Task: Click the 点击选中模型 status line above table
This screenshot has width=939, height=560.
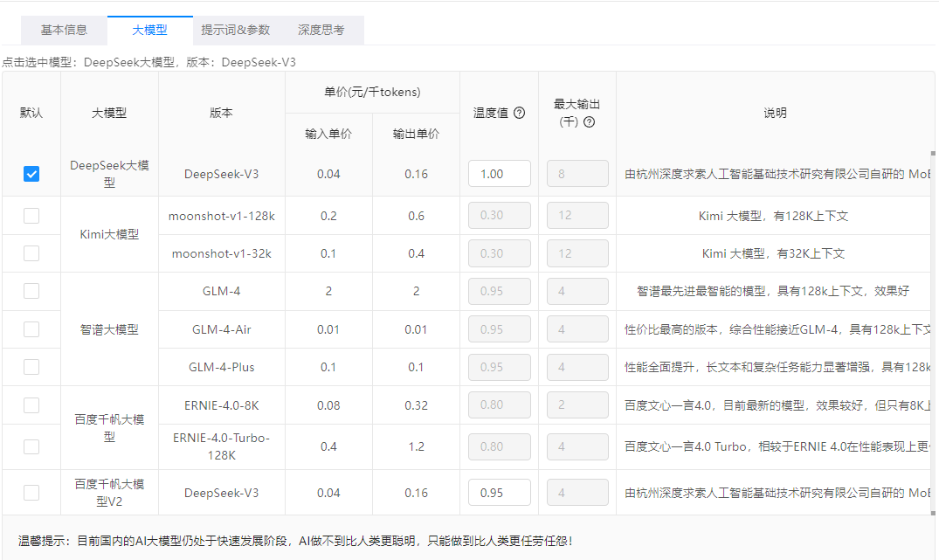Action: click(x=149, y=62)
